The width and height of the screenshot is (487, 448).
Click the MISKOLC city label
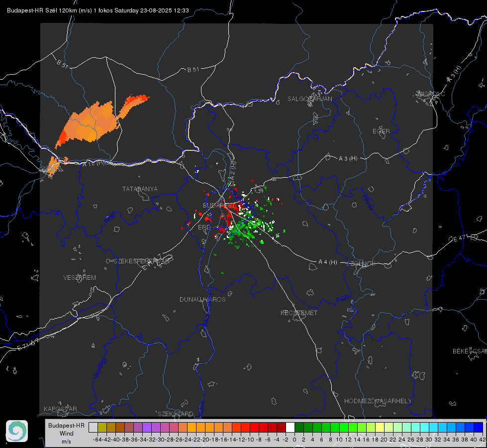[431, 94]
